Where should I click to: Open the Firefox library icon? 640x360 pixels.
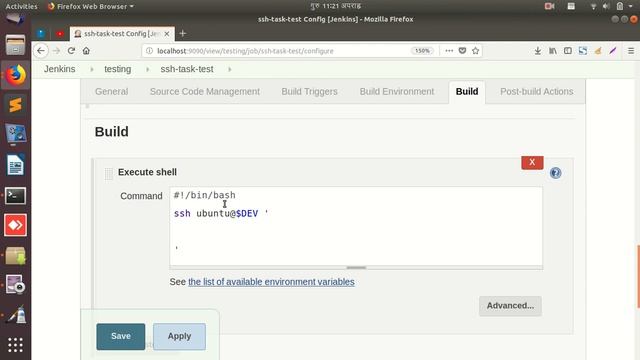pyautogui.click(x=553, y=51)
